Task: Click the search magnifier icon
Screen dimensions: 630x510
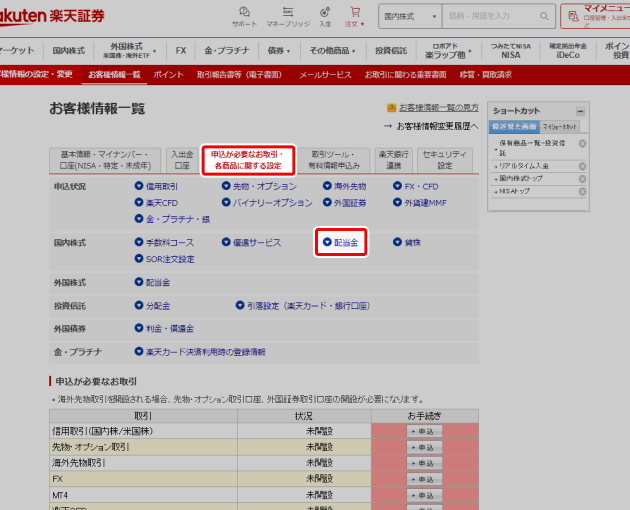Action: coord(544,16)
